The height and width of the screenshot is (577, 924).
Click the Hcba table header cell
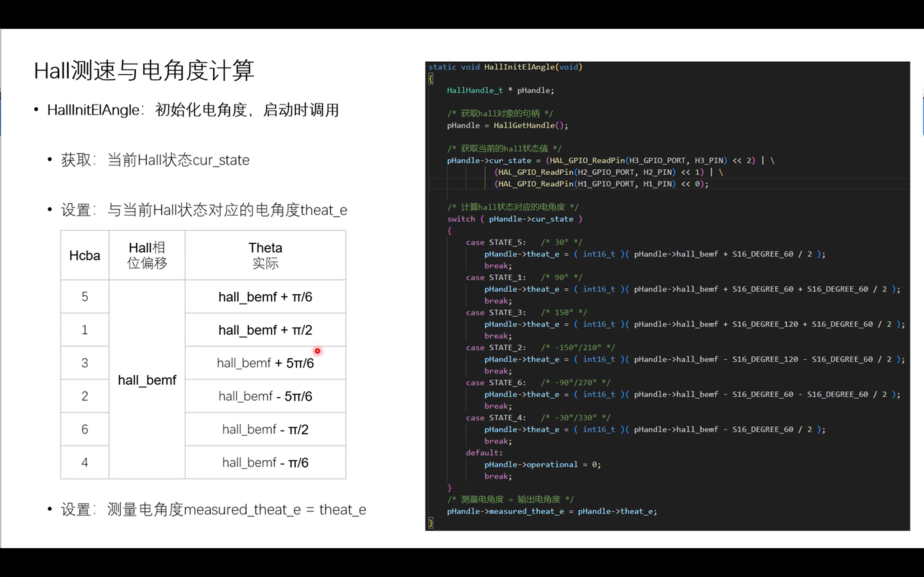[84, 255]
